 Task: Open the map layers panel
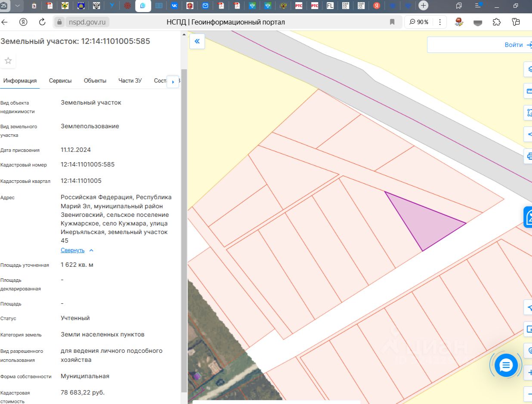529,69
